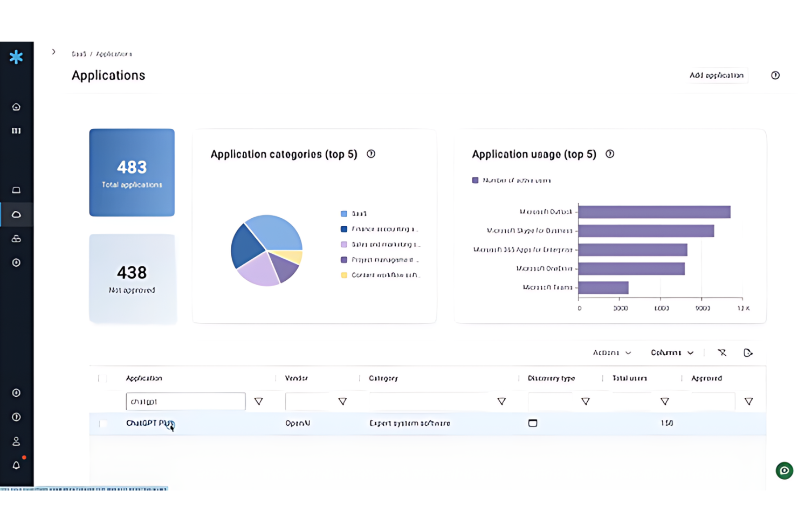Click the filter funnel for the Application column
This screenshot has height=532, width=798.
point(259,401)
